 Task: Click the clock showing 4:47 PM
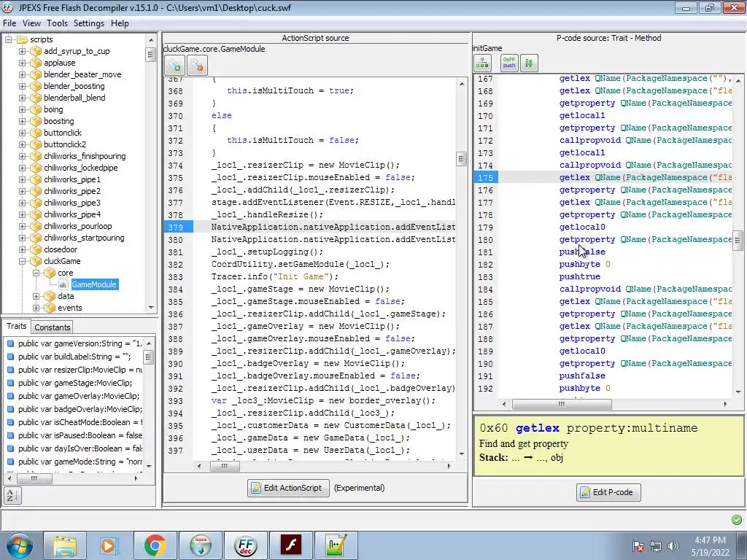pos(710,540)
